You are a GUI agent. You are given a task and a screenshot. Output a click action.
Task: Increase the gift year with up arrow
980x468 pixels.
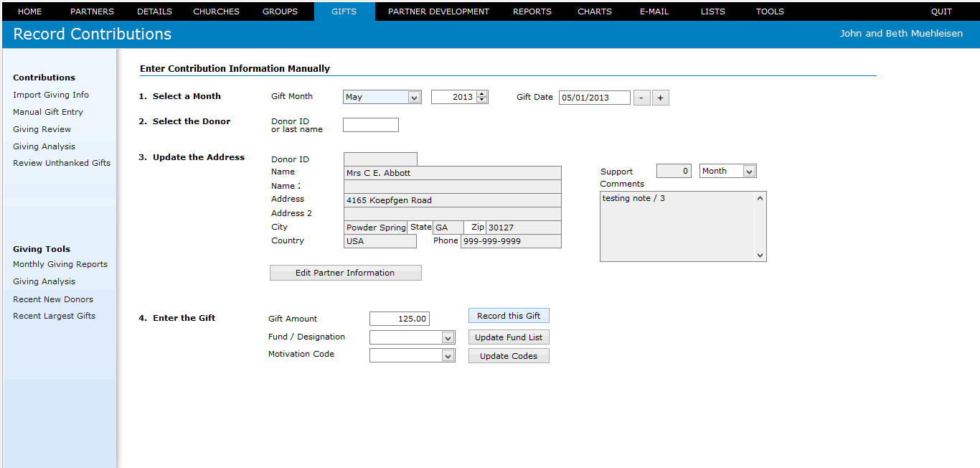tap(482, 94)
